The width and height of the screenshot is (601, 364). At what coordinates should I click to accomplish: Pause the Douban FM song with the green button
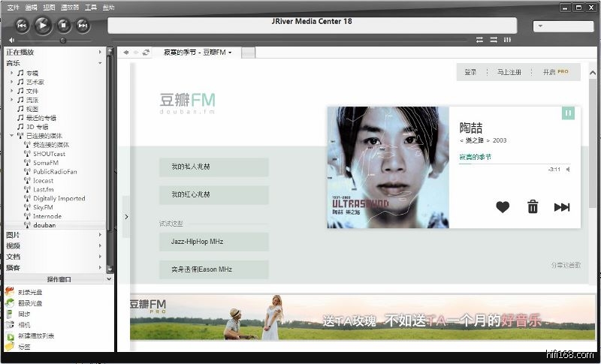pyautogui.click(x=568, y=113)
